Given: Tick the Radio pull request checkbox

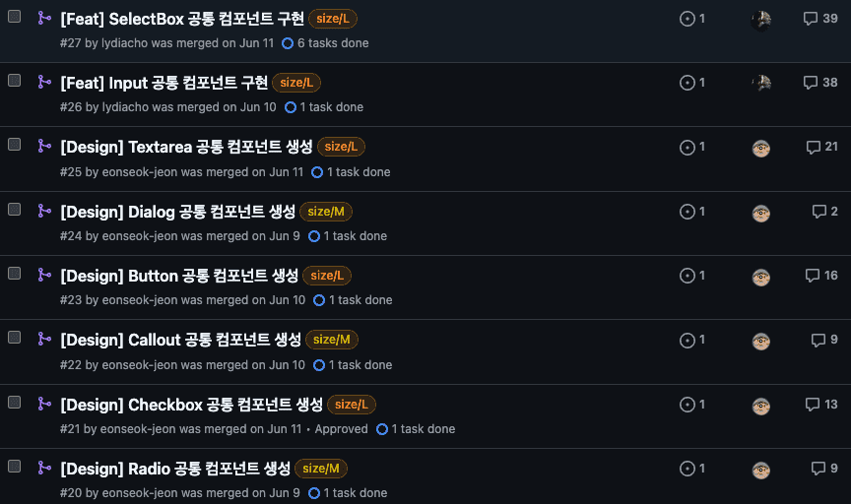Looking at the screenshot, I should pos(15,466).
